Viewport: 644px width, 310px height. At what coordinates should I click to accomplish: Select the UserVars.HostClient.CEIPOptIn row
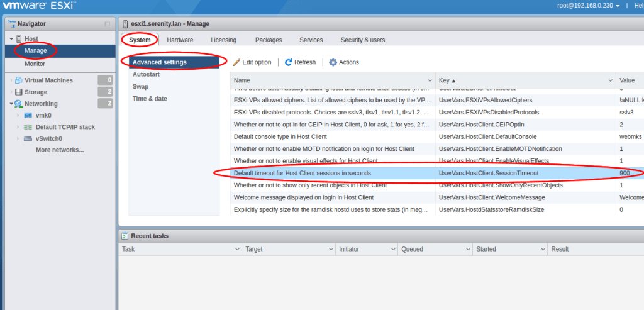pyautogui.click(x=437, y=125)
